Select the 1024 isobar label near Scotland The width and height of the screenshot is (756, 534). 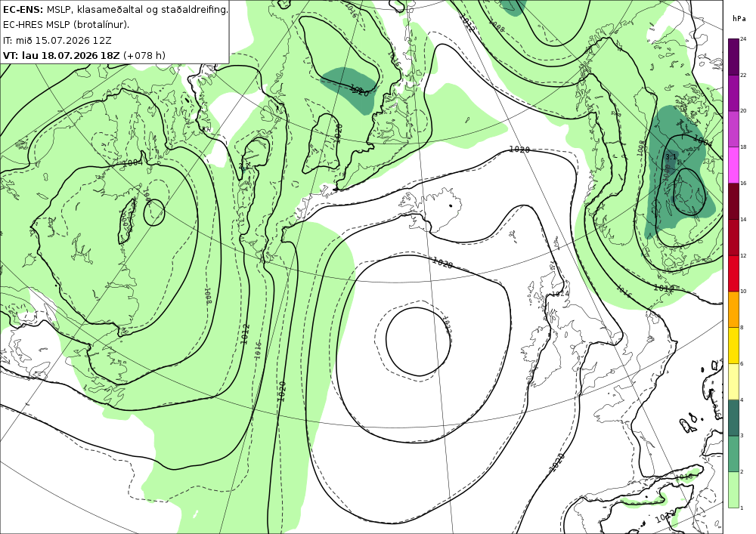(561, 294)
